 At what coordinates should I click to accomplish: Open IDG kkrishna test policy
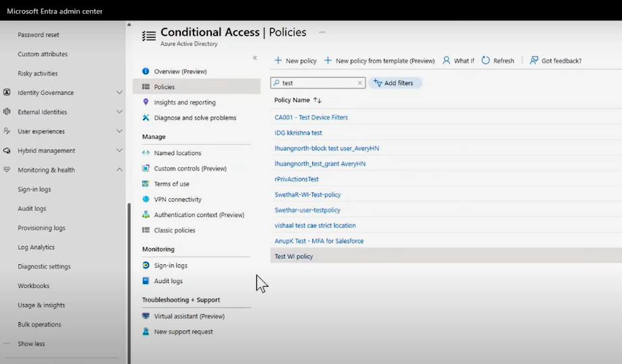pyautogui.click(x=298, y=133)
